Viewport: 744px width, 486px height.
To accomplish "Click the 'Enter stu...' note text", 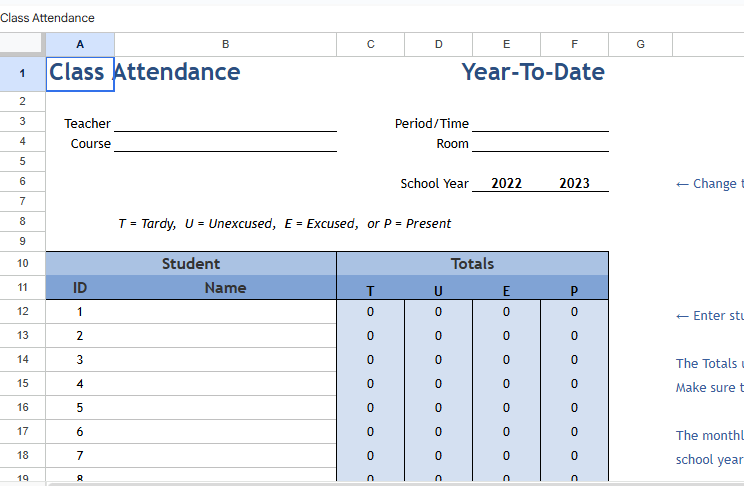I will (x=709, y=316).
